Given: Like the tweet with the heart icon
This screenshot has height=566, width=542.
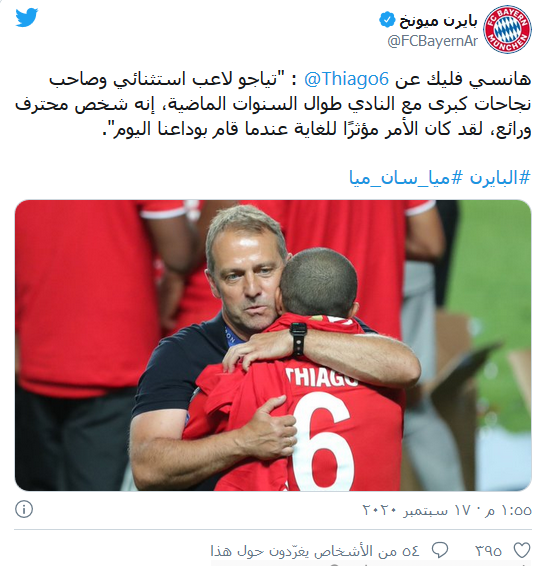Looking at the screenshot, I should pos(522,550).
